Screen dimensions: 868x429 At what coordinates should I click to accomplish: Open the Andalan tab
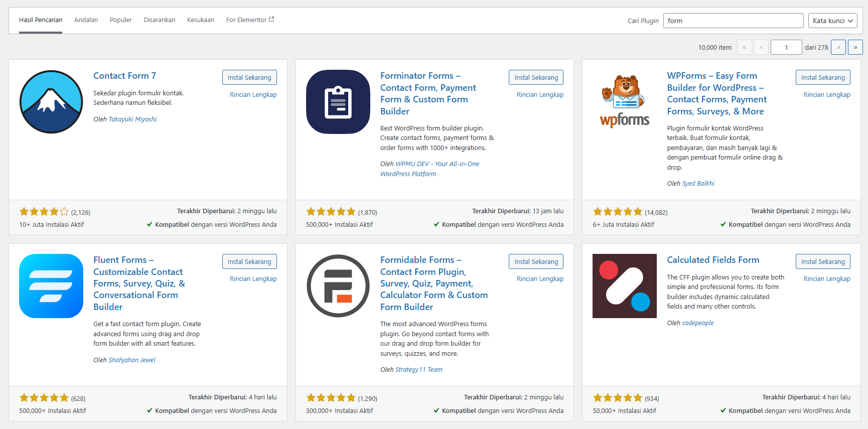(x=86, y=20)
